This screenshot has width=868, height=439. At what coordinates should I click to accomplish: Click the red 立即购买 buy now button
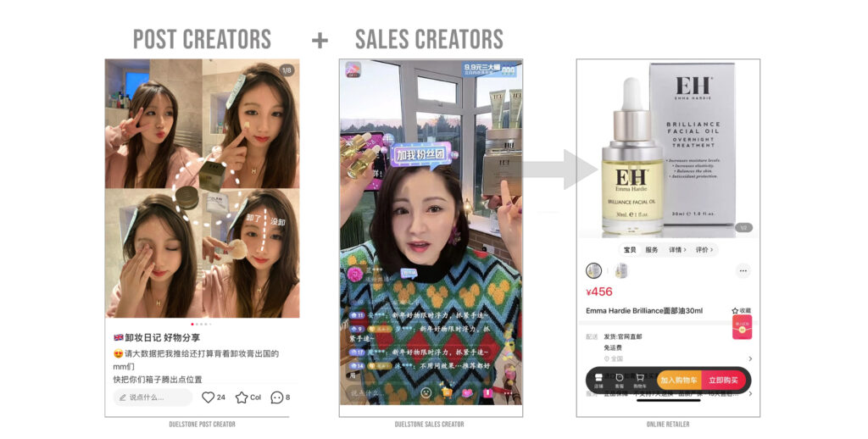point(724,381)
